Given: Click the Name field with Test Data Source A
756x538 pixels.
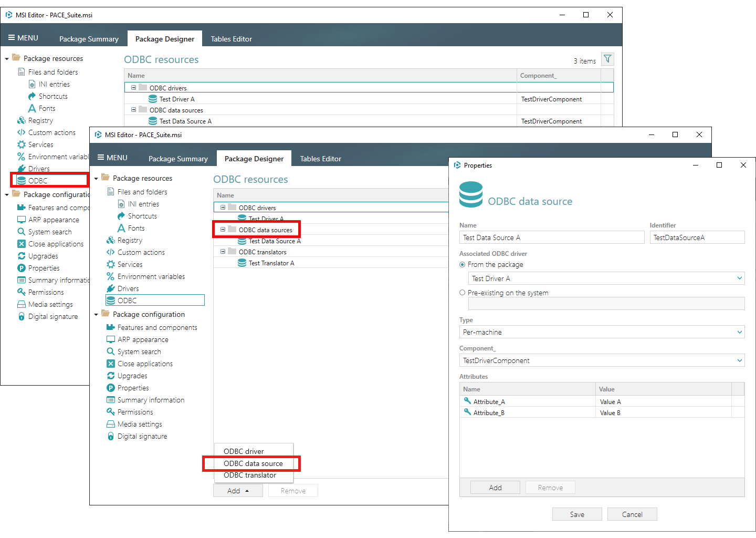Looking at the screenshot, I should 552,237.
